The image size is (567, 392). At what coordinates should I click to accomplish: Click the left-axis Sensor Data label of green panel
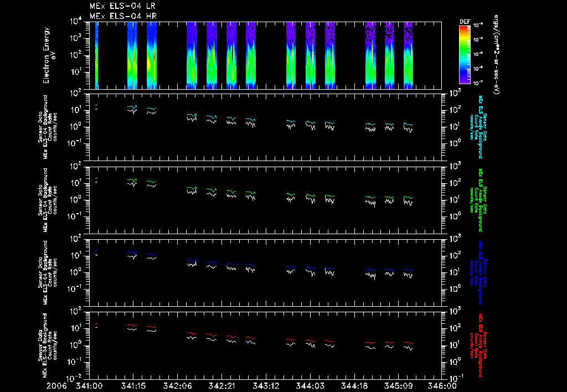coord(48,200)
